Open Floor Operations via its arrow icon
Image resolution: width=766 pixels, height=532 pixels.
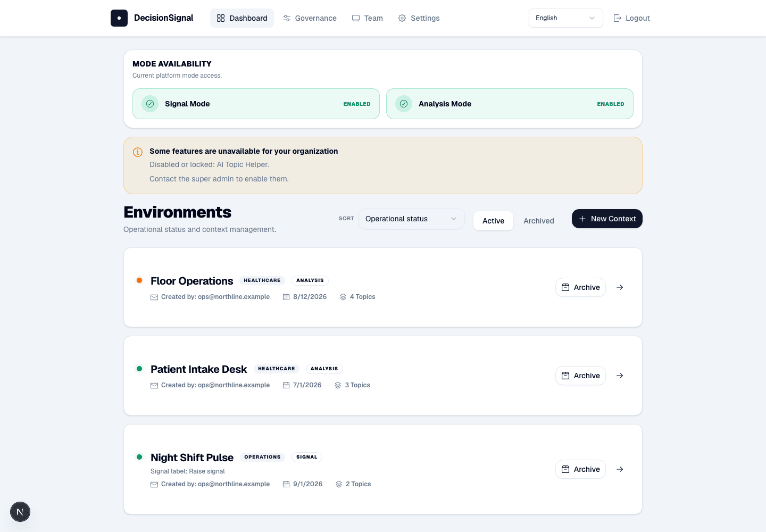(x=620, y=287)
